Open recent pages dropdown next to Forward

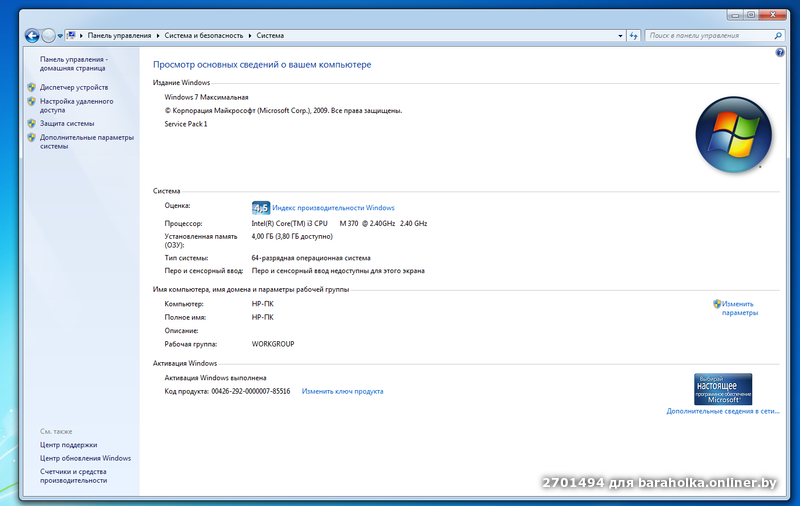tap(60, 36)
